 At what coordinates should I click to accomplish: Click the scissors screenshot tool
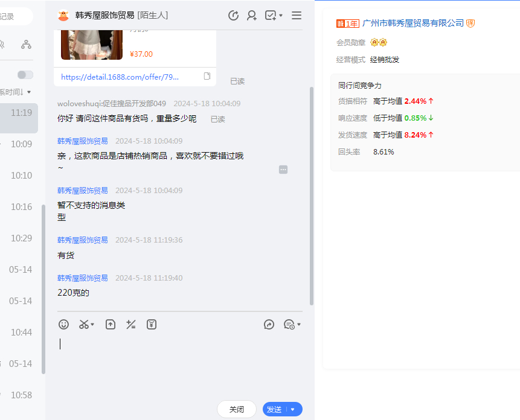85,325
